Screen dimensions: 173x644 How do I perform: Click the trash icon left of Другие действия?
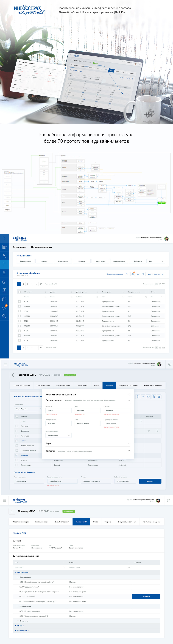(x=143, y=274)
